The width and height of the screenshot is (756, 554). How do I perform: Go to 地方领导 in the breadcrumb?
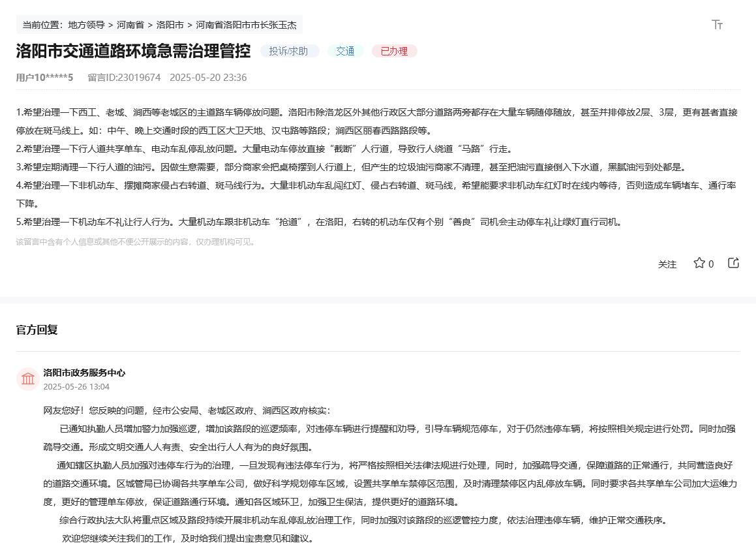tap(86, 25)
